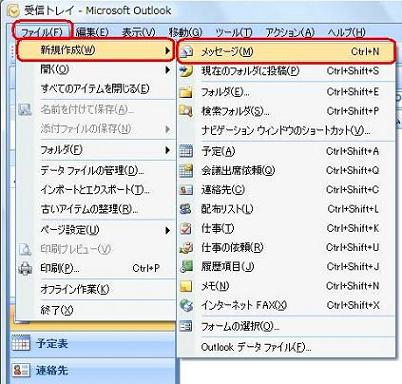402x384 pixels.
Task: Click the folder icon beside フォルダ(E)
Action: coord(186,92)
